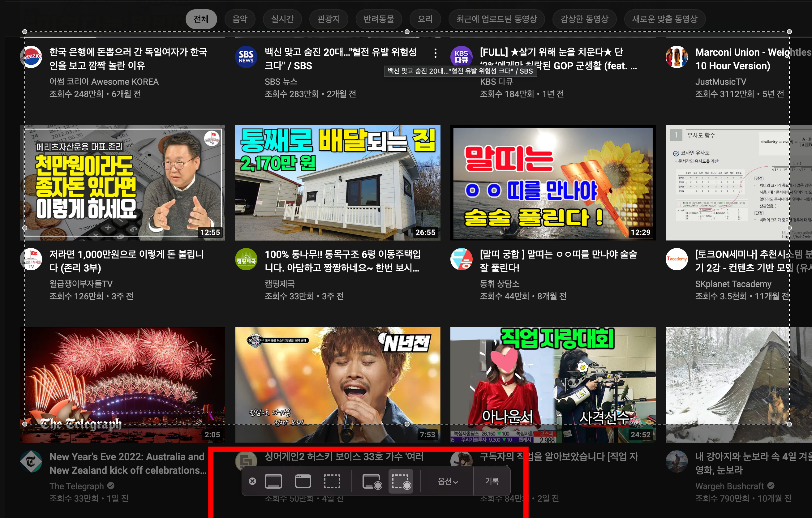Click the 기록 record button

[x=492, y=481]
